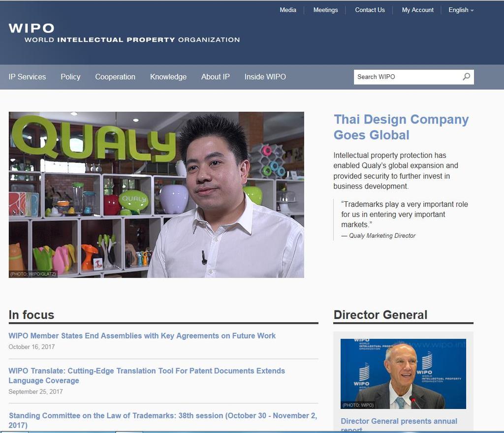Open the Policy menu
Image resolution: width=504 pixels, height=433 pixels.
point(70,77)
